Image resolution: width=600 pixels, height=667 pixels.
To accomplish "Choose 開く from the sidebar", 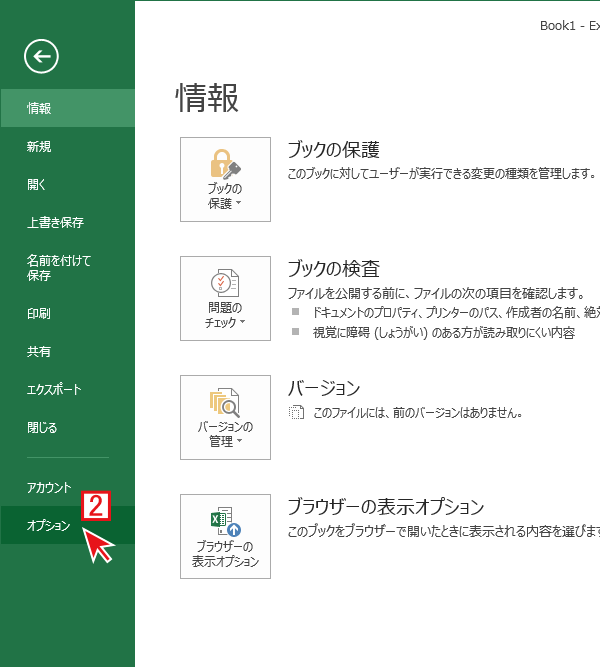I will pyautogui.click(x=68, y=184).
